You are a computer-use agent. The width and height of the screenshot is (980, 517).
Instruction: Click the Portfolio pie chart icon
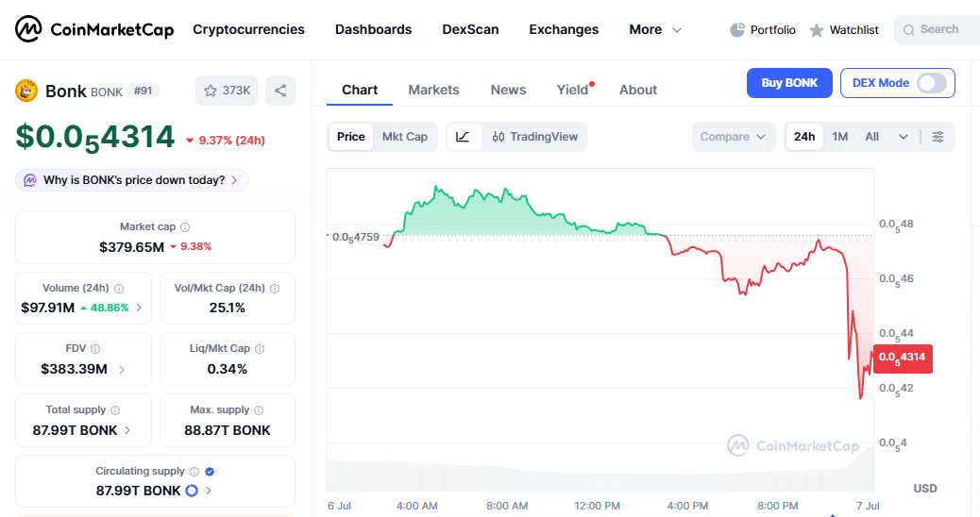click(737, 30)
